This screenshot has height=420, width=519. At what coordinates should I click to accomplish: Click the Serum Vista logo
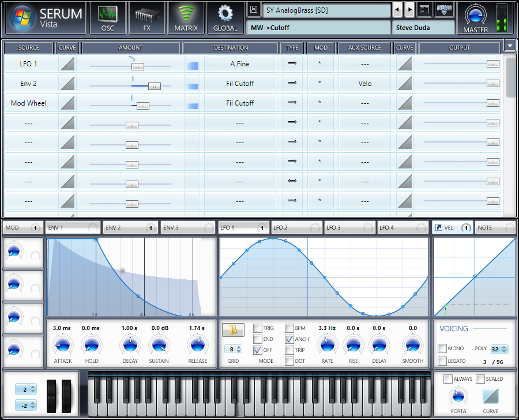[x=22, y=18]
